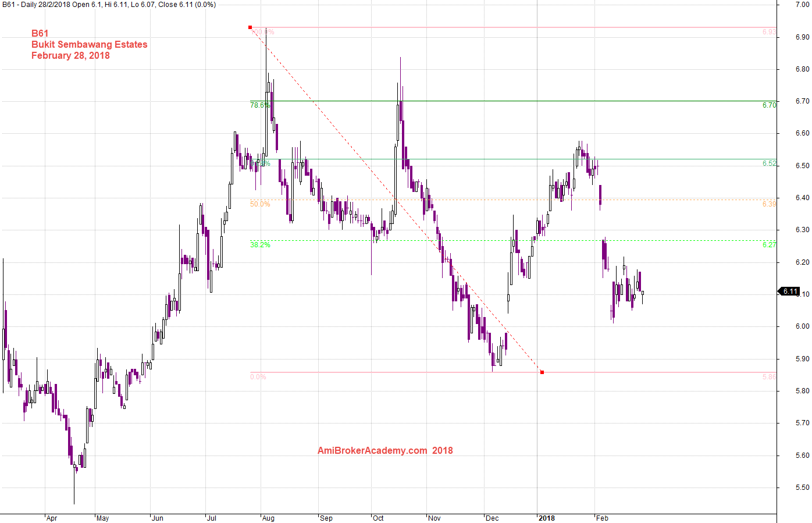Click the 50.0% Fibonacci level label
This screenshot has height=523, width=812.
click(260, 204)
